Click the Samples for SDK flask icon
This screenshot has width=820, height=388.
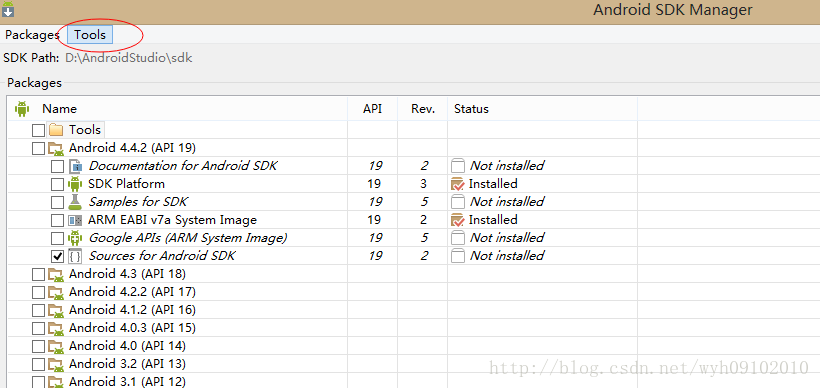click(75, 202)
